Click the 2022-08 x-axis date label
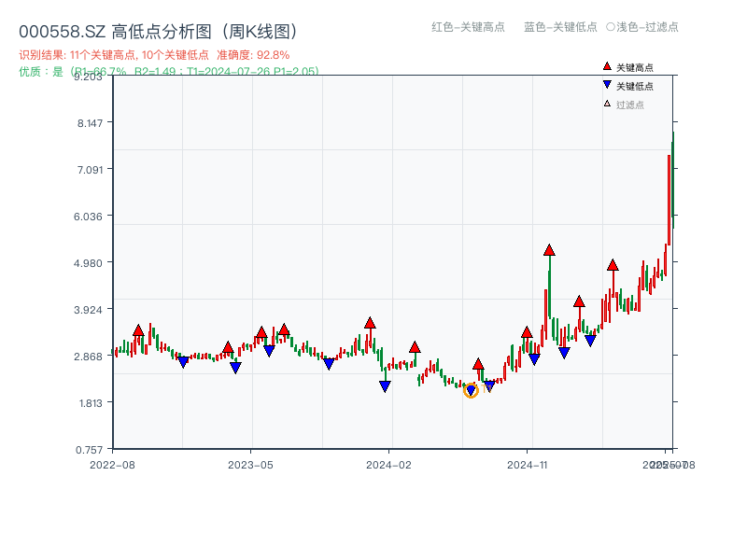Image resolution: width=747 pixels, height=560 pixels. (111, 464)
